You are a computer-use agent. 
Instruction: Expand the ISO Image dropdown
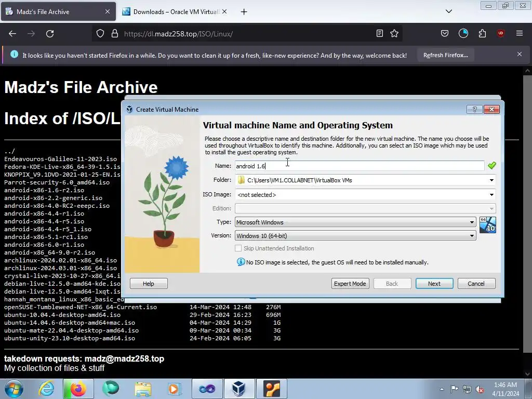[491, 195]
